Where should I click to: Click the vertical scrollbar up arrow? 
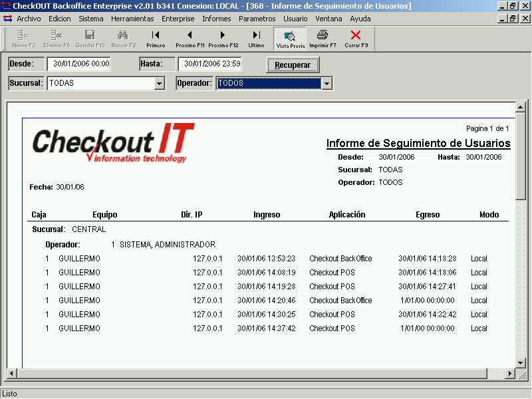click(x=521, y=108)
